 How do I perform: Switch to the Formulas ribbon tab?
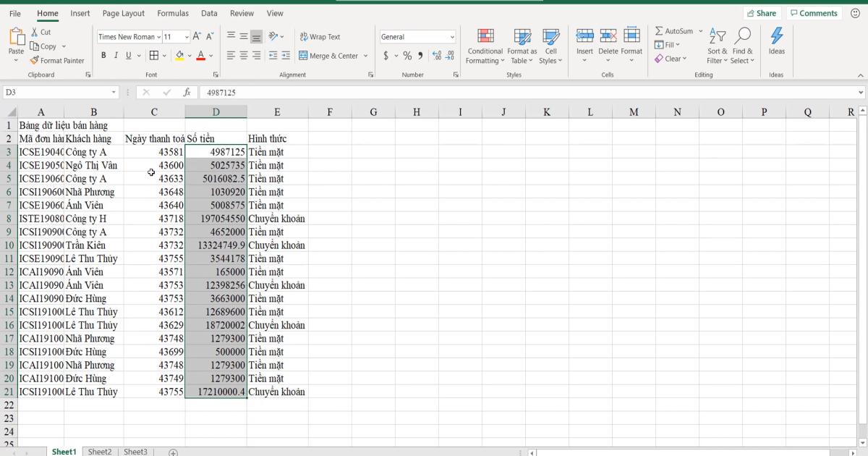pyautogui.click(x=173, y=13)
